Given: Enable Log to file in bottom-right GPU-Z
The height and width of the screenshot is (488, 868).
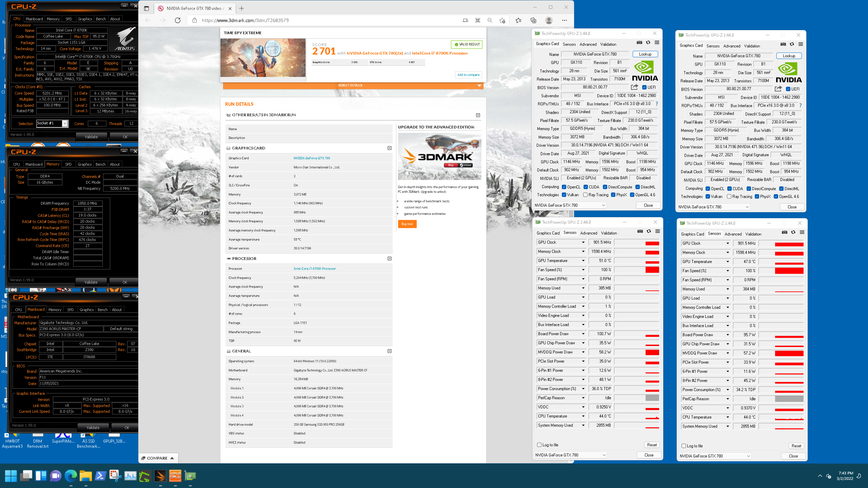Looking at the screenshot, I should coord(684,446).
